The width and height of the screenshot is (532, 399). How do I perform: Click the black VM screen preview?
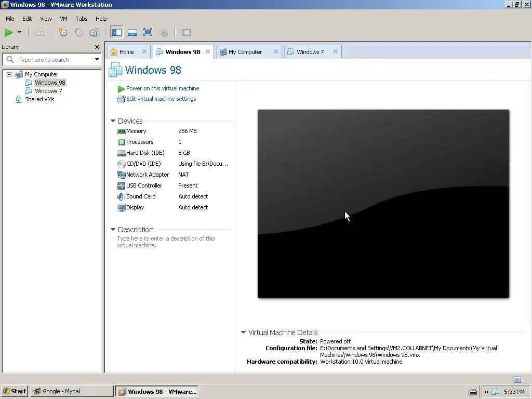[383, 204]
